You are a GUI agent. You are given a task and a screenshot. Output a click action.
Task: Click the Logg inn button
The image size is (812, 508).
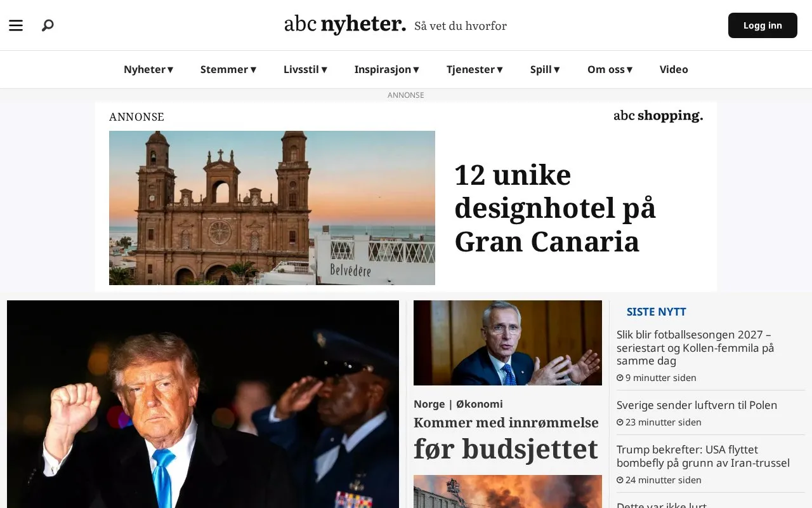coord(763,25)
